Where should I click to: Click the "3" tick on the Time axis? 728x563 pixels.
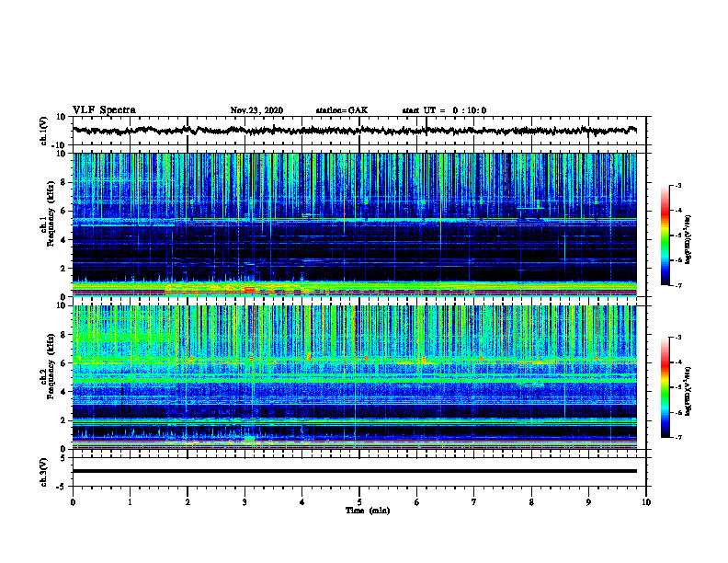(245, 502)
